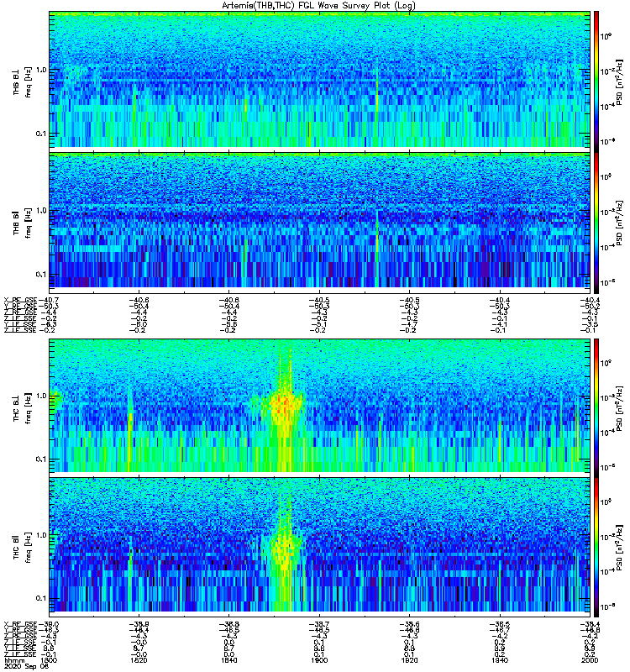Select the 'THB B⊥ freq [Hz]' axis label

[x=23, y=81]
